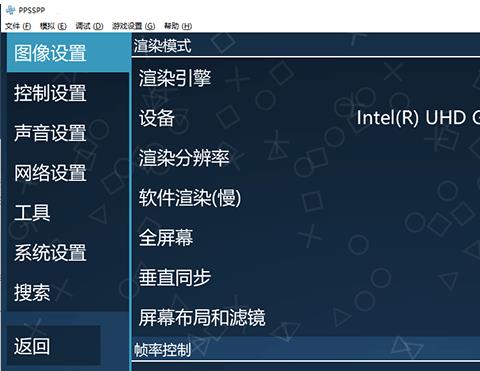Image resolution: width=480 pixels, height=371 pixels.
Task: Switch to the 系统设置 tab
Action: click(x=68, y=253)
